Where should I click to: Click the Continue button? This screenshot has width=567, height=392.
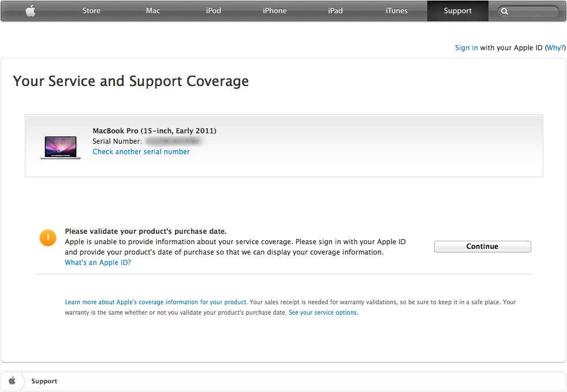[x=482, y=247]
